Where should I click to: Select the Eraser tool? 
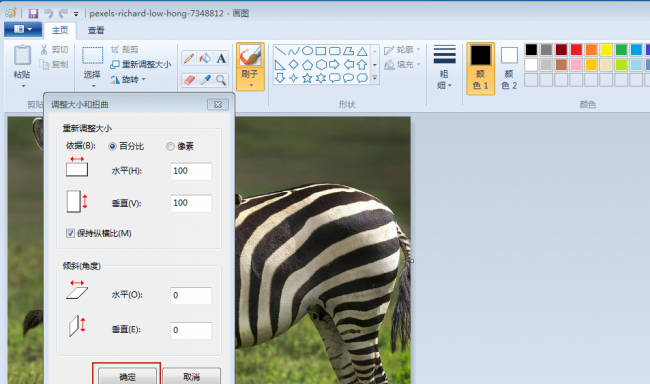pos(189,80)
